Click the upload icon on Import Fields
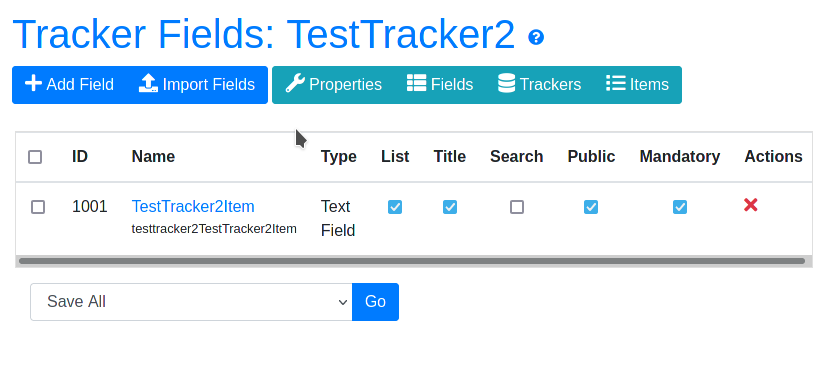Viewport: 823px width, 368px height. click(149, 83)
